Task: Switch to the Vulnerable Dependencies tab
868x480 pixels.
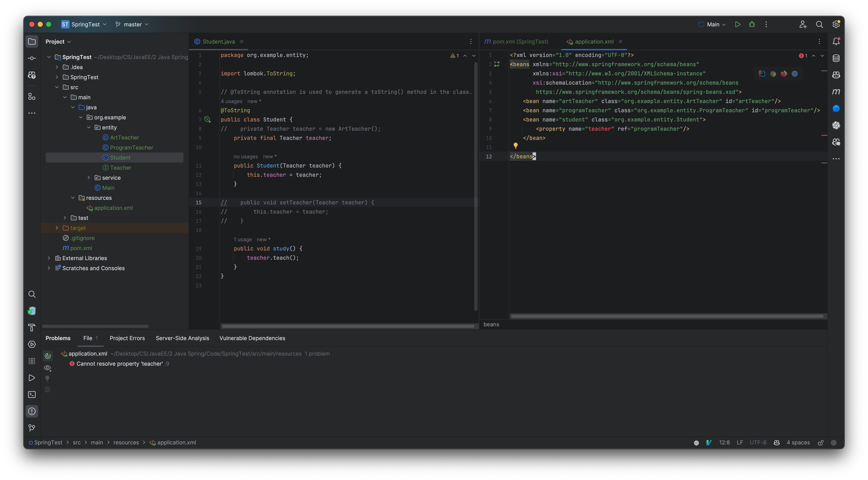Action: (x=252, y=338)
